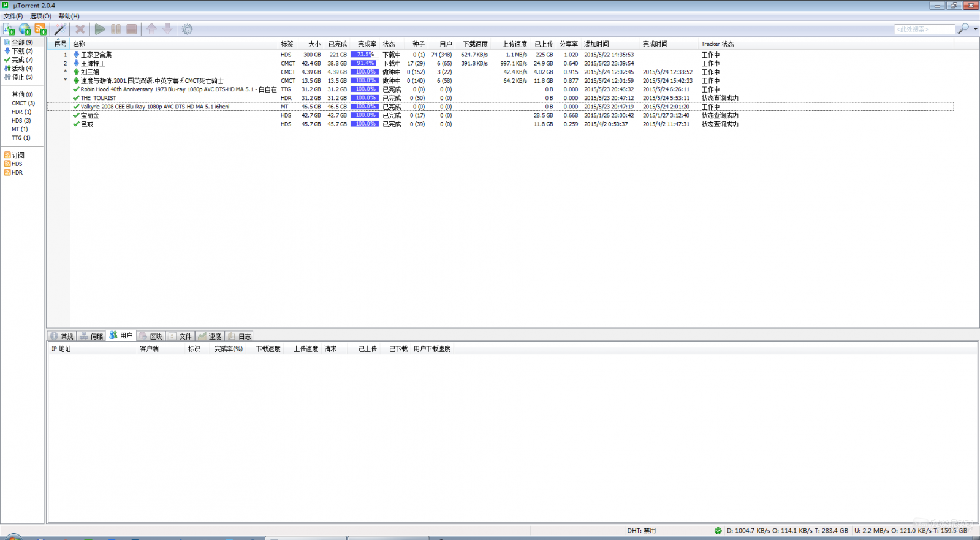
Task: Switch to 伺服 trackers tab
Action: pos(91,336)
